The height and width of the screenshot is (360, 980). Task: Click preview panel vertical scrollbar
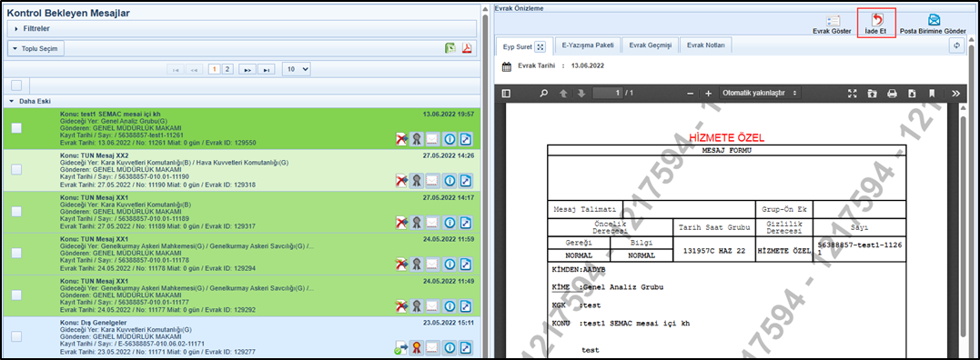click(x=971, y=200)
